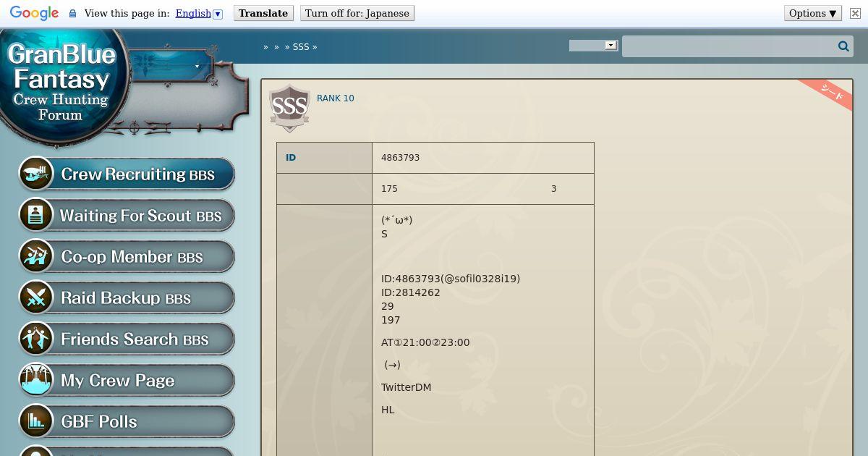
Task: Focus the forum search input field
Action: (x=729, y=46)
